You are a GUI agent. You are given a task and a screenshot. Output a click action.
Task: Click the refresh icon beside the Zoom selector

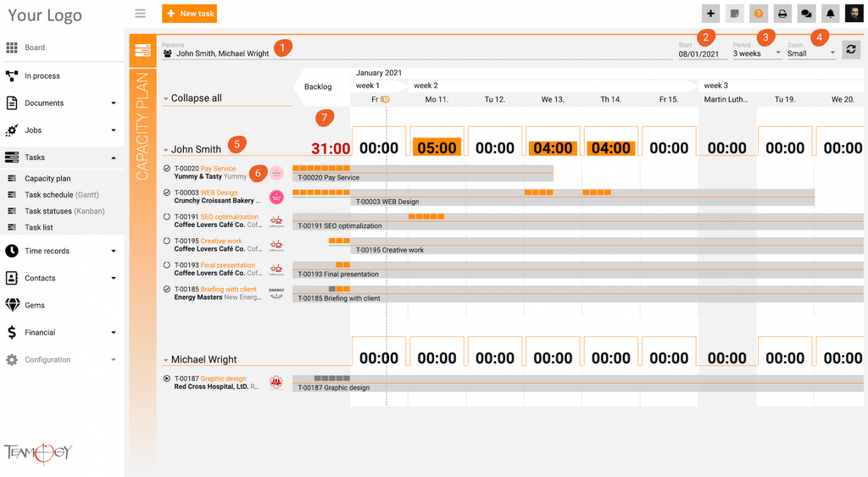click(x=851, y=49)
